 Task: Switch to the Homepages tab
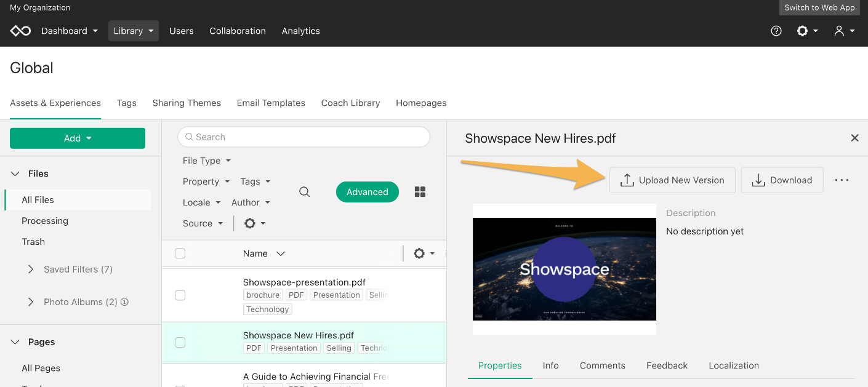pos(421,103)
